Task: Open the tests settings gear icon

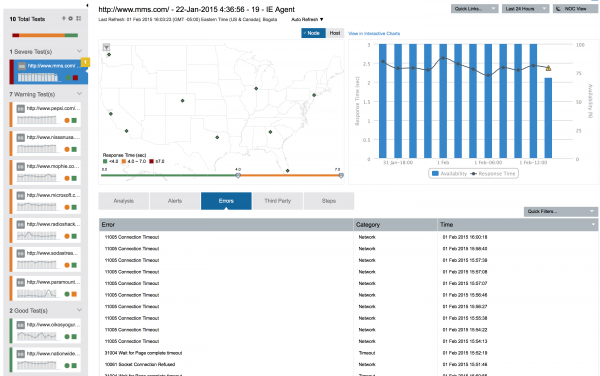Action: pyautogui.click(x=70, y=18)
